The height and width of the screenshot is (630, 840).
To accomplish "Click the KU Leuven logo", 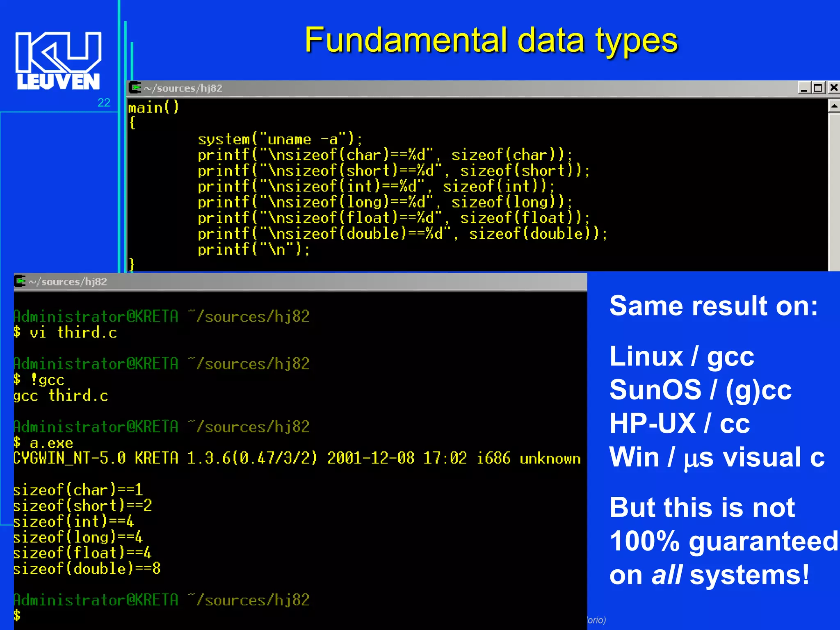I will coord(58,61).
